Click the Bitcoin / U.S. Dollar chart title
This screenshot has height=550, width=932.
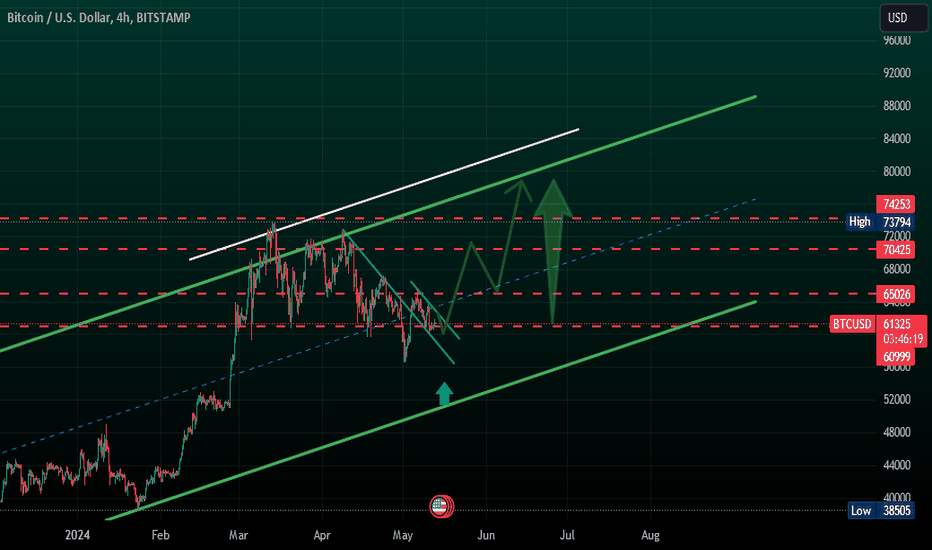tap(99, 18)
